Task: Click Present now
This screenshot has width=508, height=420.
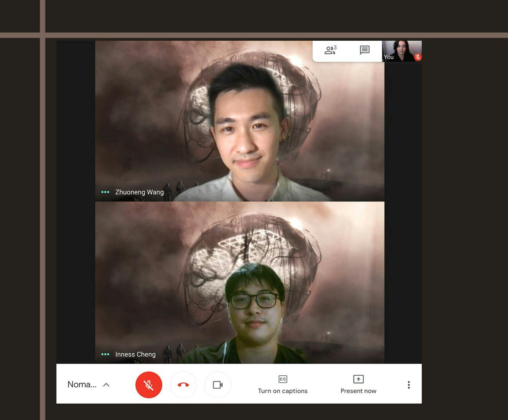Action: click(358, 384)
